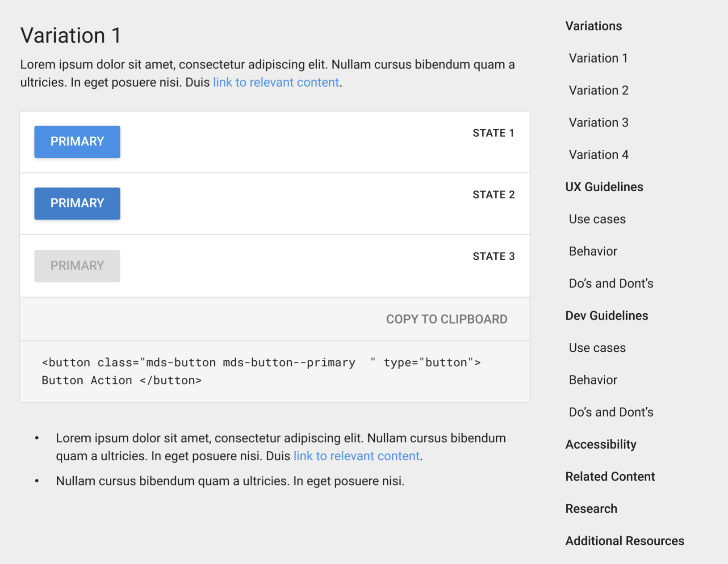Navigate to Variation 4 in sidebar

coord(598,155)
